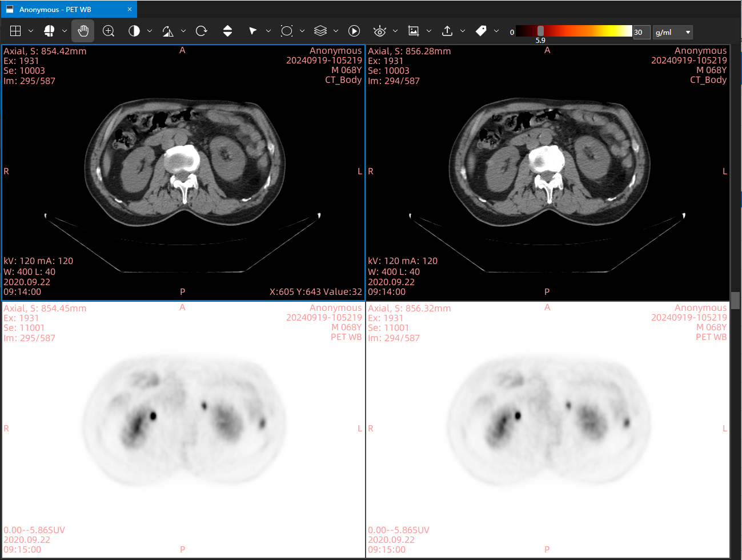Image resolution: width=742 pixels, height=560 pixels.
Task: Expand the export options dropdown arrow
Action: tap(463, 31)
